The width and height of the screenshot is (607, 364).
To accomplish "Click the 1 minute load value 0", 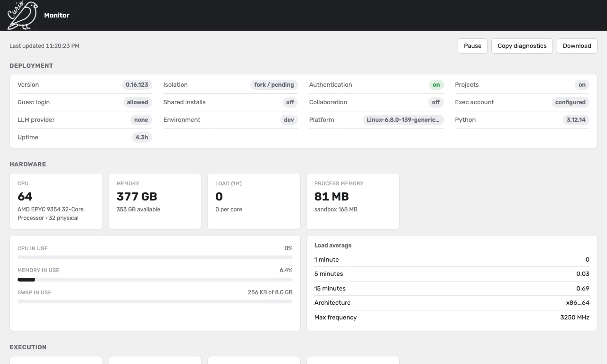I will (x=587, y=260).
